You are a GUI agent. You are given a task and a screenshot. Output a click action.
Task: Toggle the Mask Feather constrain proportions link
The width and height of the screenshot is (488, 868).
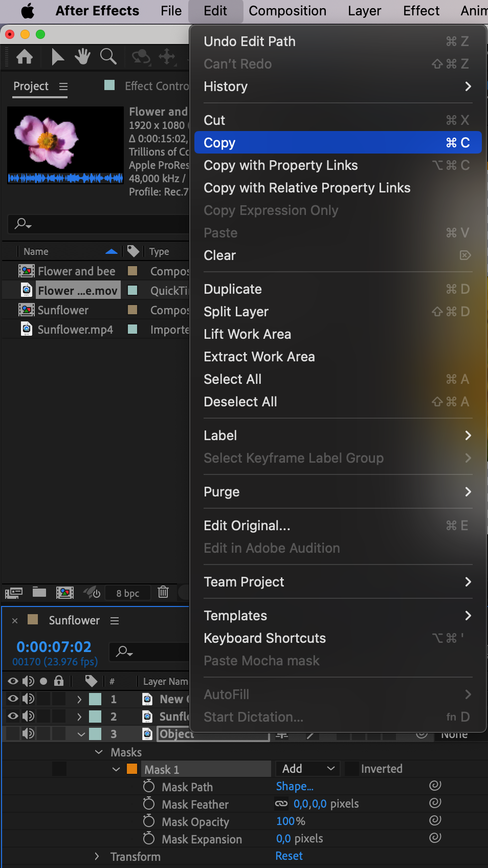click(x=281, y=804)
